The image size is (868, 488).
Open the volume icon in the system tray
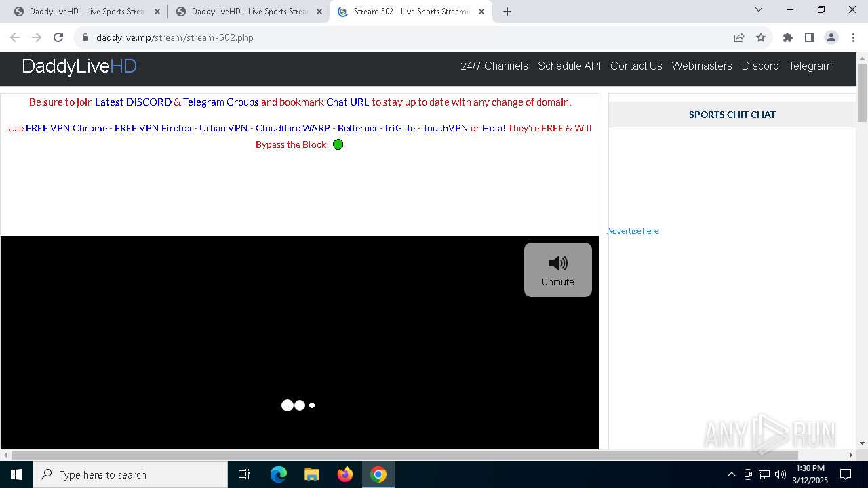pos(781,474)
